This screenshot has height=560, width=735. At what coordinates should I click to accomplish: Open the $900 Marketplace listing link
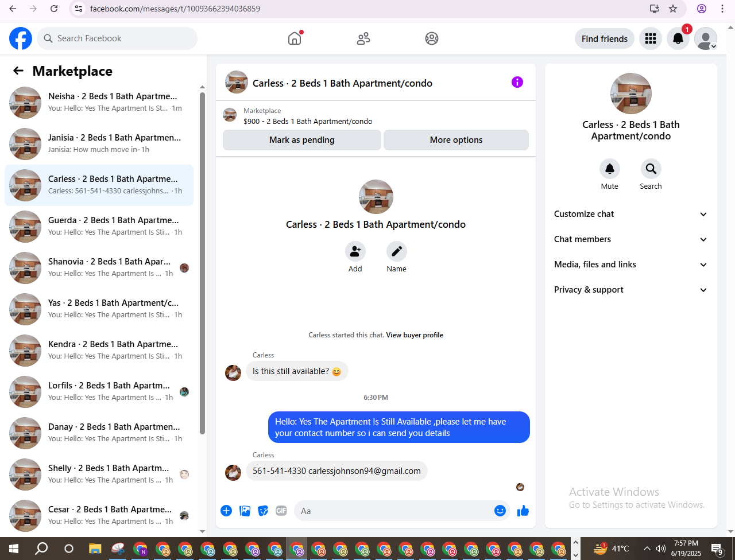[x=308, y=121]
